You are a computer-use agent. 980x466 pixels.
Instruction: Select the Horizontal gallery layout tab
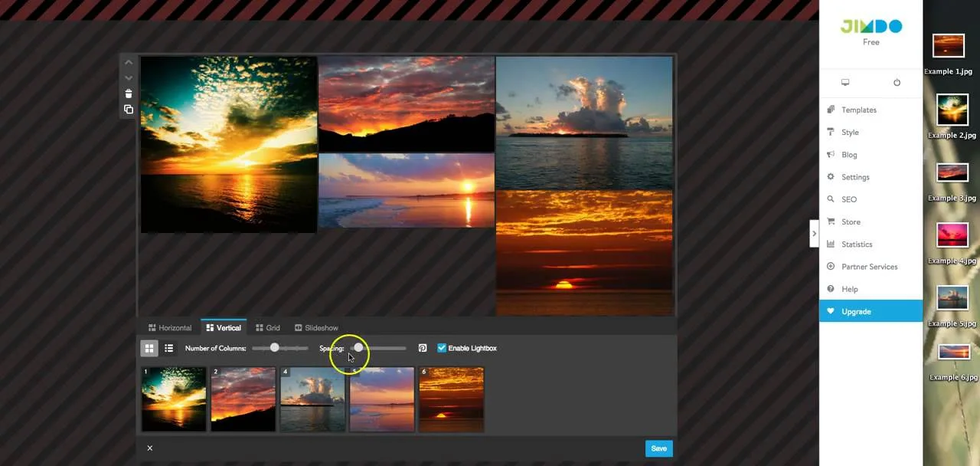[x=170, y=328]
